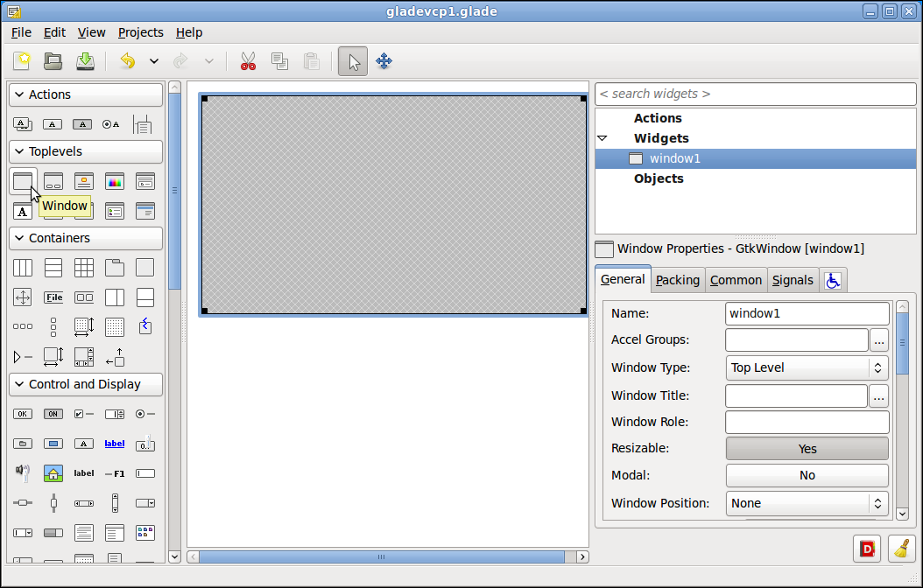Collapse the Actions palette section
This screenshot has height=588, width=923.
coord(86,94)
